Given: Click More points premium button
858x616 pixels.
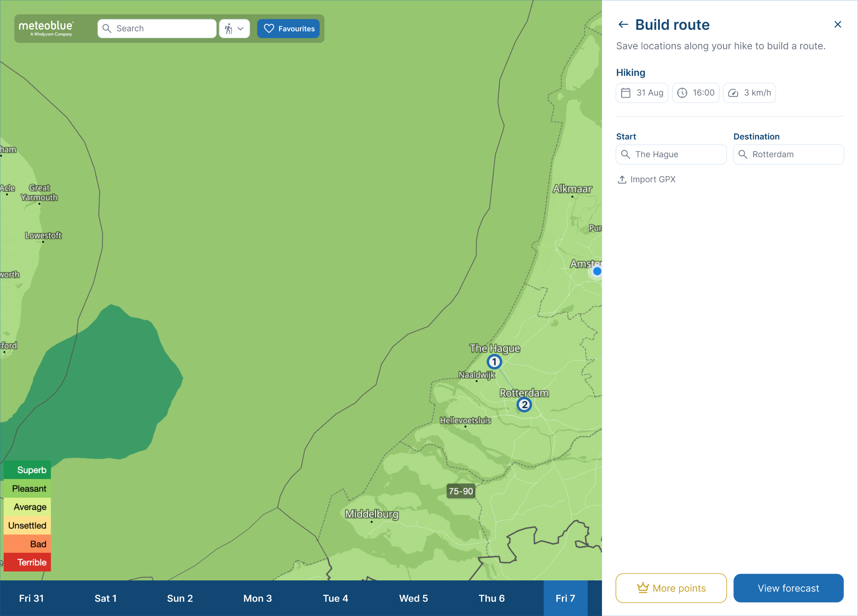Looking at the screenshot, I should coord(671,588).
